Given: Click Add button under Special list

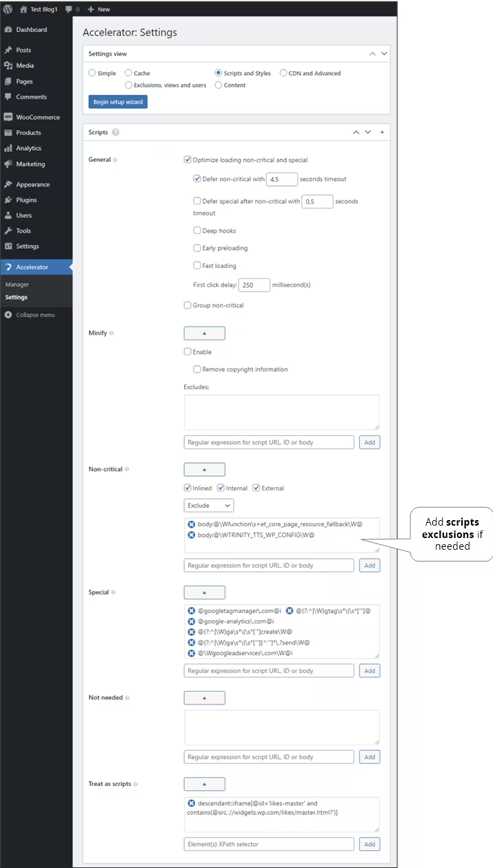Looking at the screenshot, I should pos(370,671).
